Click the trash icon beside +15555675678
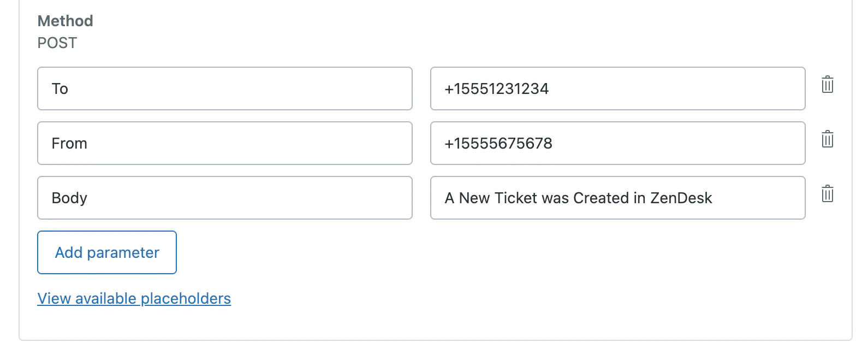The image size is (868, 354). [828, 140]
